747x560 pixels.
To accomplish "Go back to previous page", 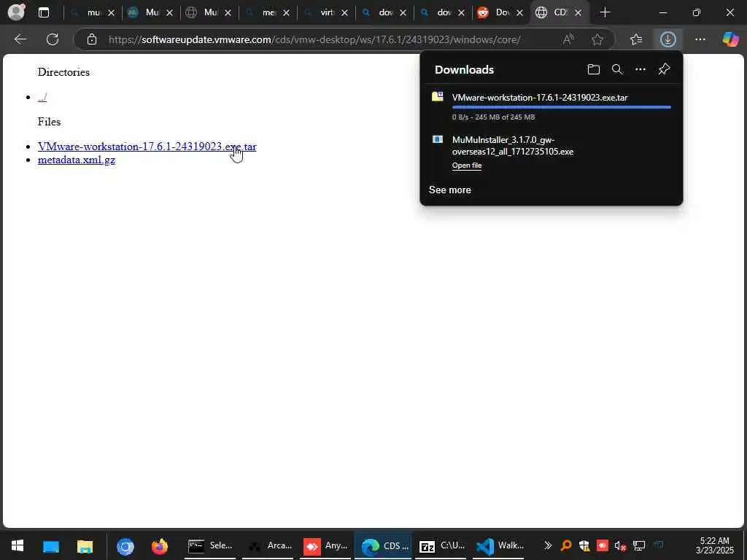I will tap(20, 39).
